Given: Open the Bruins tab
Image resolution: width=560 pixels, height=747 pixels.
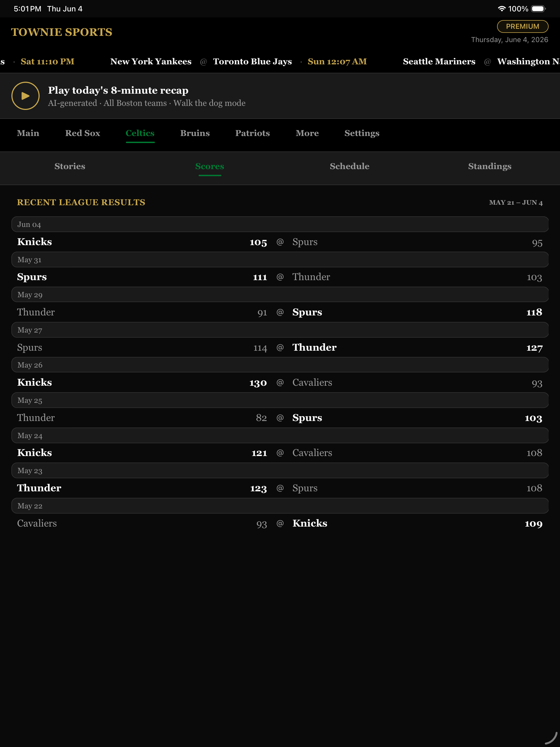Looking at the screenshot, I should point(195,133).
